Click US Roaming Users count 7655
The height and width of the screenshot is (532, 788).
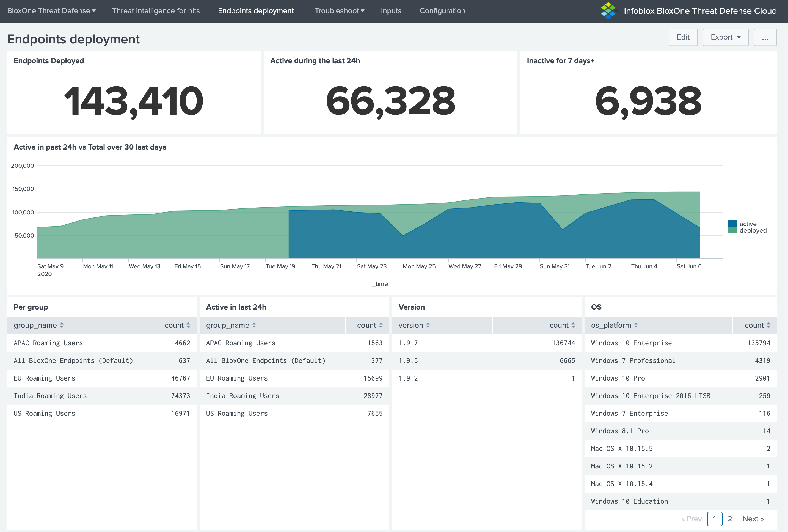(x=375, y=413)
